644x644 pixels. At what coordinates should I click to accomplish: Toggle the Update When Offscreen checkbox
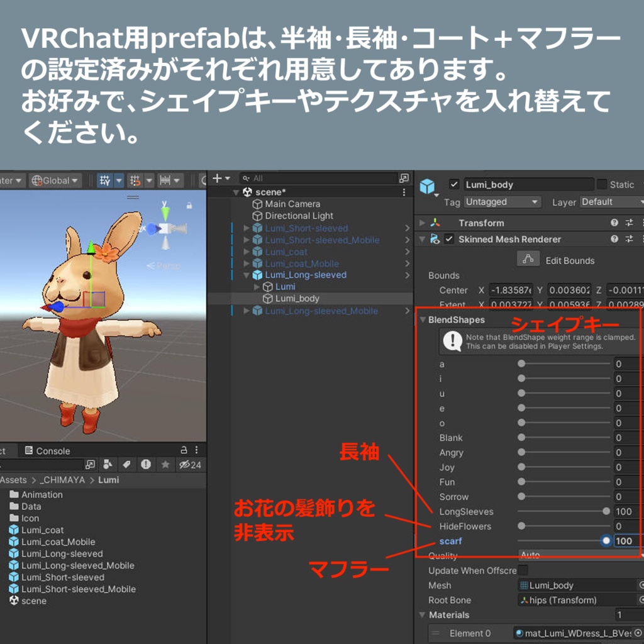[523, 570]
